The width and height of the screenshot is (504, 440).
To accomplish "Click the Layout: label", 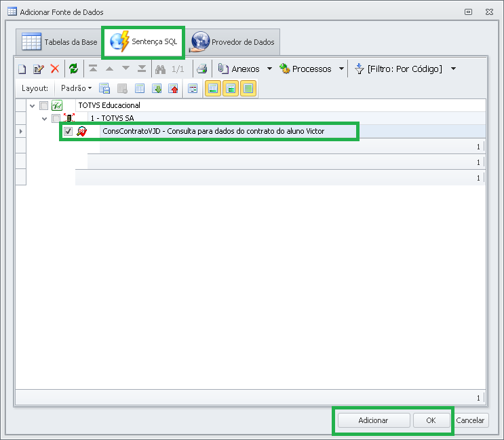I will coord(35,88).
